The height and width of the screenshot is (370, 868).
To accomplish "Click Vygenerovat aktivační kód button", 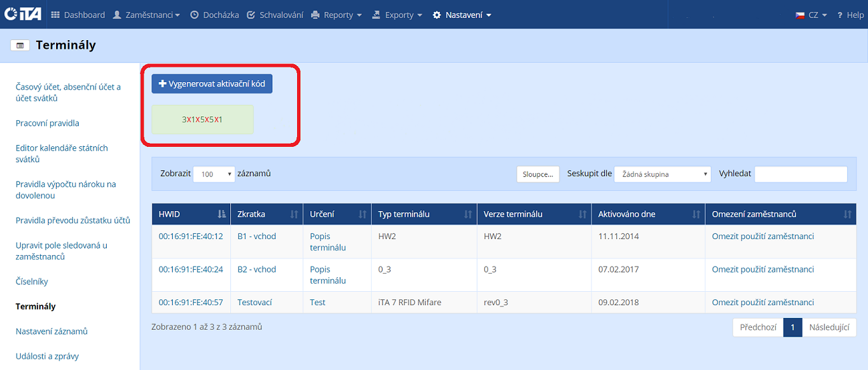I will (212, 83).
